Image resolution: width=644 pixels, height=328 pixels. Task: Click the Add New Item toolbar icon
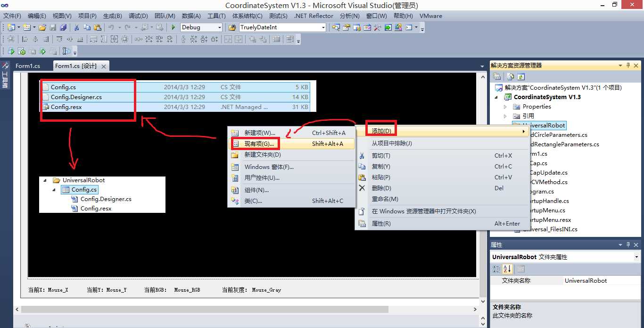pyautogui.click(x=27, y=27)
